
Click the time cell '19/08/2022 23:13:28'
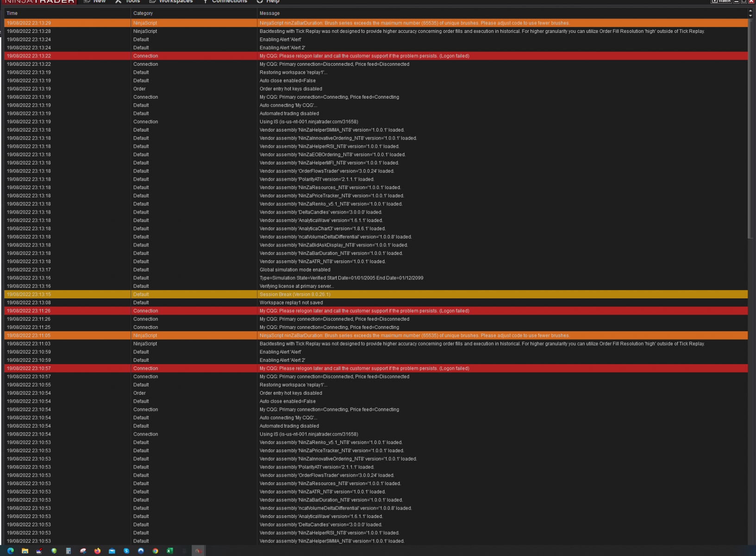tap(29, 32)
